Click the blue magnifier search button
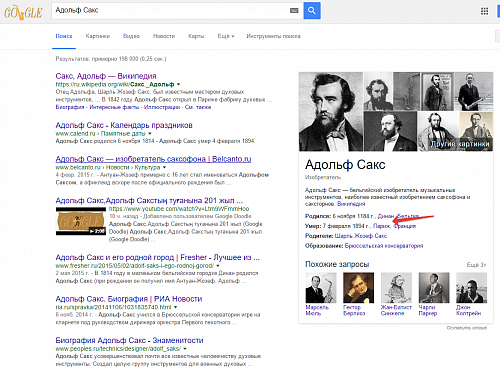This screenshot has width=500, height=367. [x=312, y=10]
